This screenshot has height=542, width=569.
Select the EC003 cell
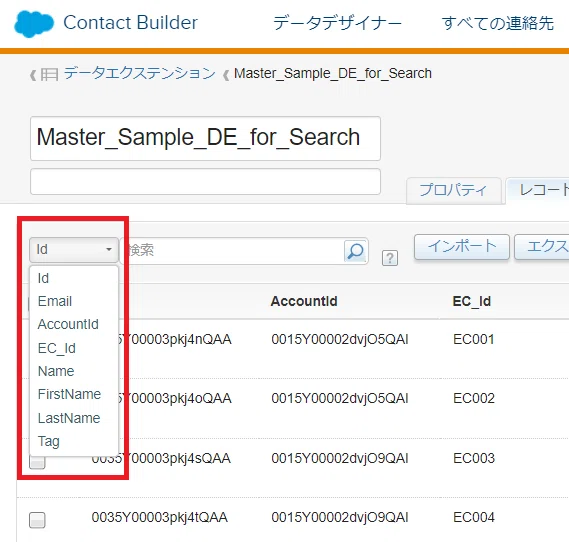(x=474, y=458)
